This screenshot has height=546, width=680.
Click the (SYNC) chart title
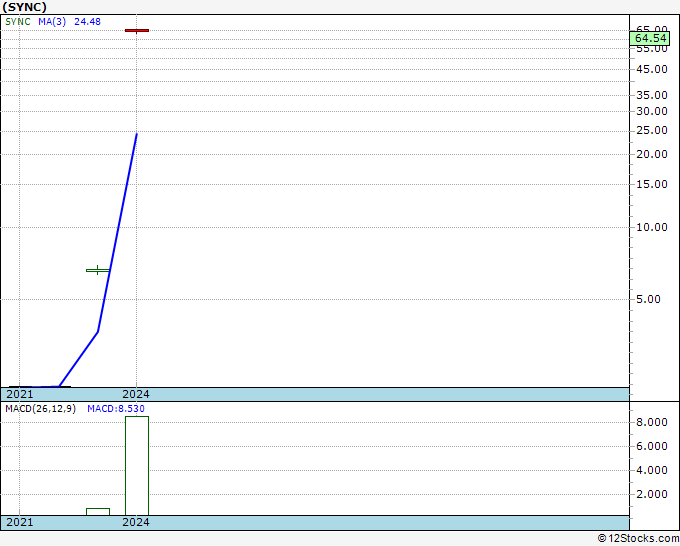[26, 6]
